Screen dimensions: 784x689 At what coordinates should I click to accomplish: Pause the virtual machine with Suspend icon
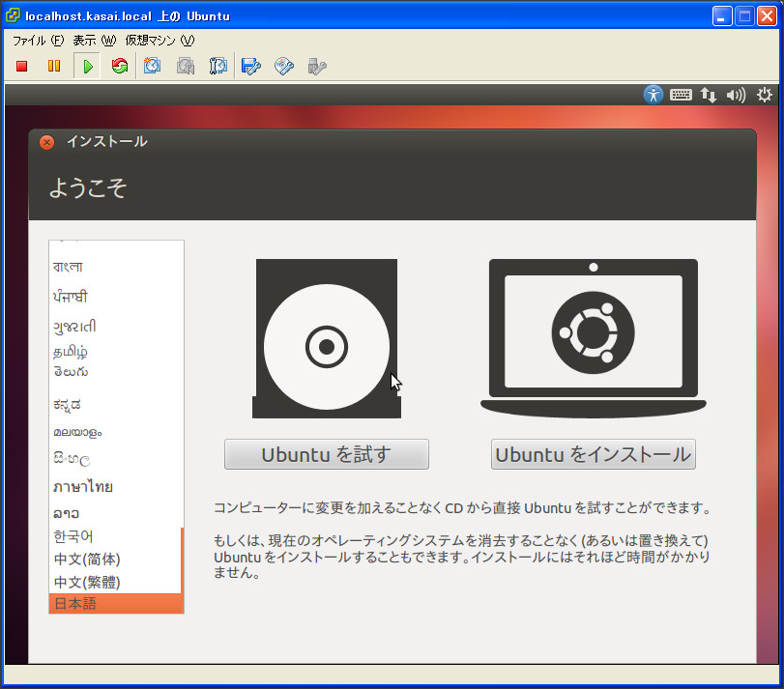[54, 66]
